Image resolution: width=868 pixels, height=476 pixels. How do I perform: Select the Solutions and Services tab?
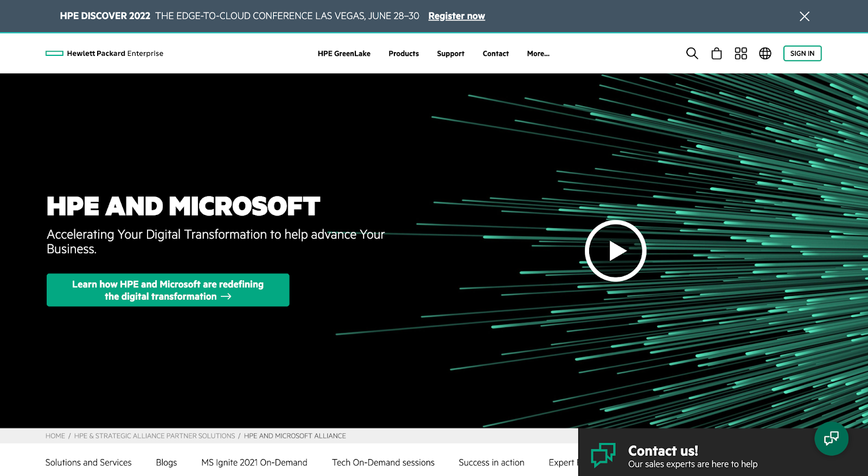point(88,462)
